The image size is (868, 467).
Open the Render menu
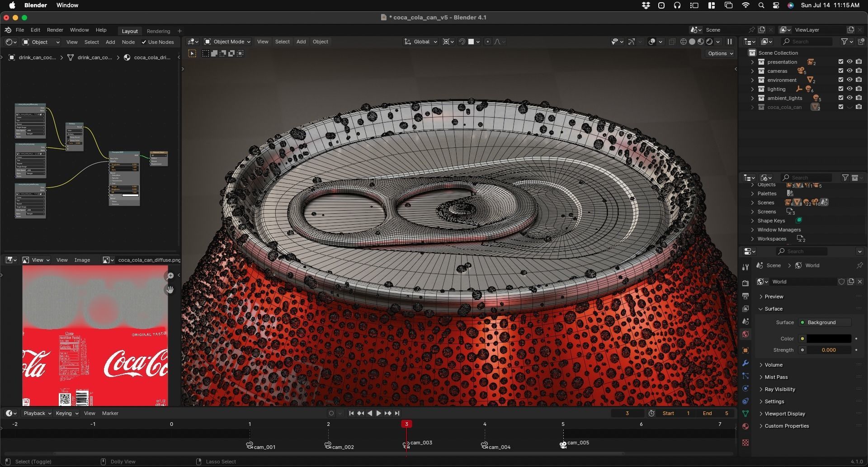point(55,30)
